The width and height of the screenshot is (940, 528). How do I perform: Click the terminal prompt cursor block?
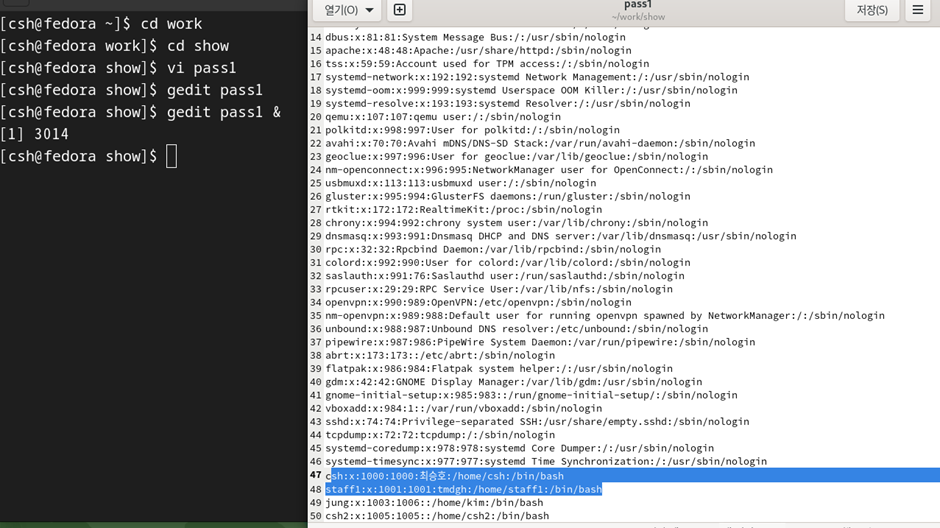click(x=171, y=156)
